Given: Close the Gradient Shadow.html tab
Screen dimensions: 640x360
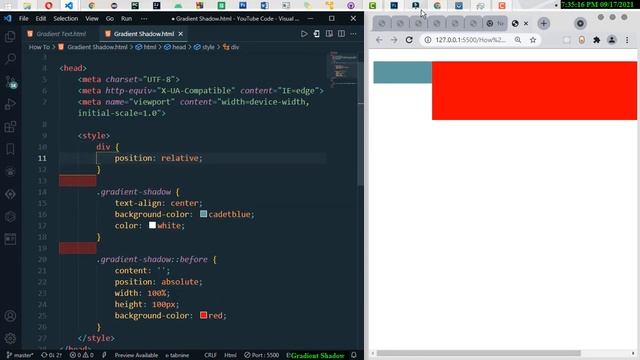Looking at the screenshot, I should point(180,34).
